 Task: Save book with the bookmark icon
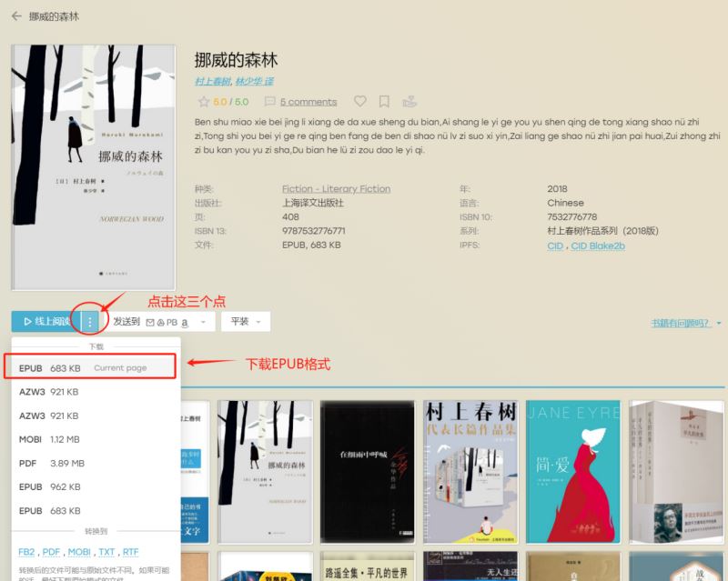(x=384, y=101)
